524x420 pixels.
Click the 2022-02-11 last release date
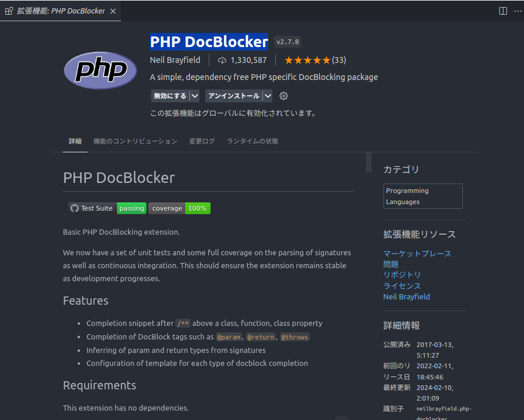coord(435,372)
